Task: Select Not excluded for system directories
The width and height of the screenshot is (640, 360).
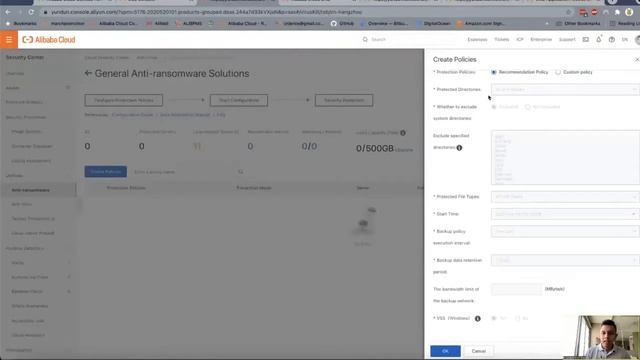Action: coord(527,107)
